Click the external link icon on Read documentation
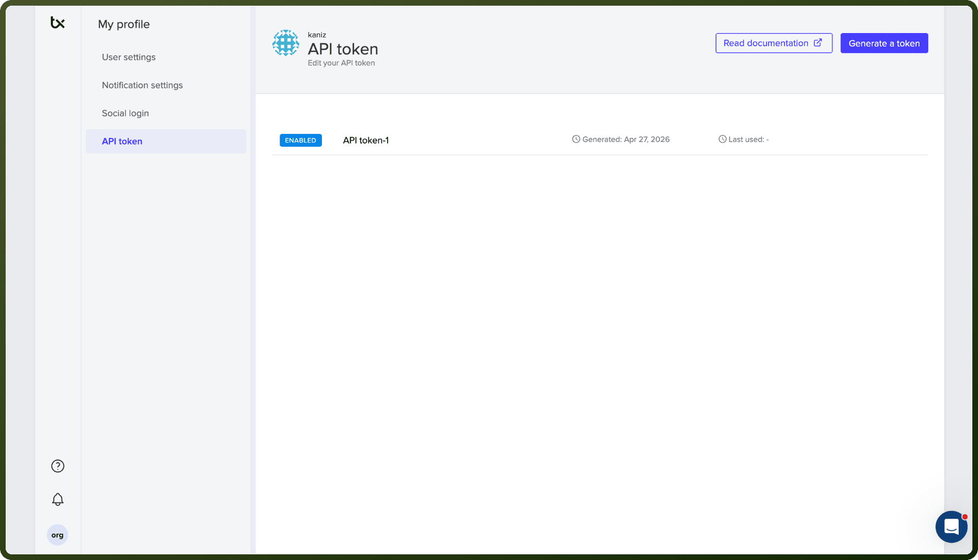This screenshot has width=978, height=560. pyautogui.click(x=818, y=43)
